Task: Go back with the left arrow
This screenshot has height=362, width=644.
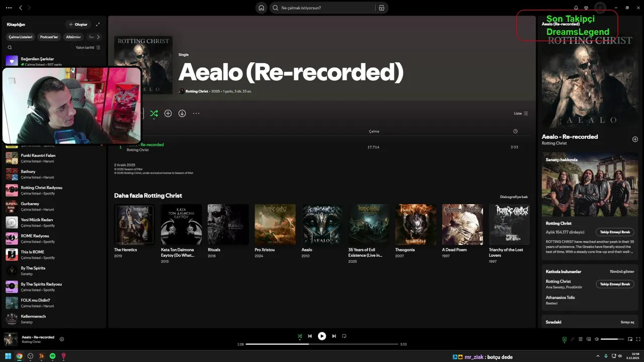Action: click(x=21, y=8)
